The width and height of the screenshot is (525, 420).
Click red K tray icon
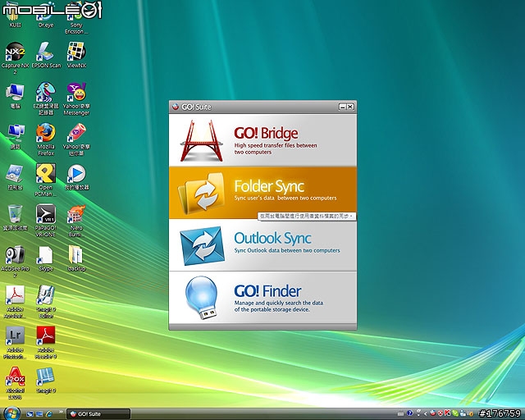(x=447, y=413)
